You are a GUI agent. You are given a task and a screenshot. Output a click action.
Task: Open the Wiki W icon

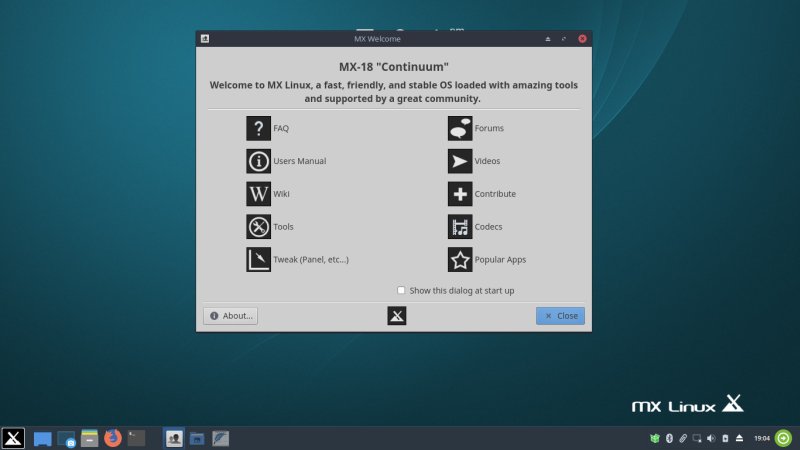pyautogui.click(x=258, y=194)
